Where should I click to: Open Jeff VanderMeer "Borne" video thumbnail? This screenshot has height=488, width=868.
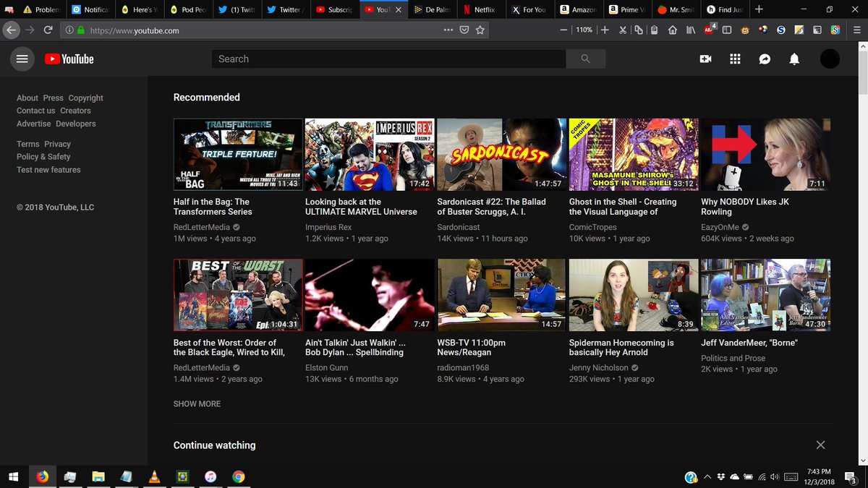point(765,295)
